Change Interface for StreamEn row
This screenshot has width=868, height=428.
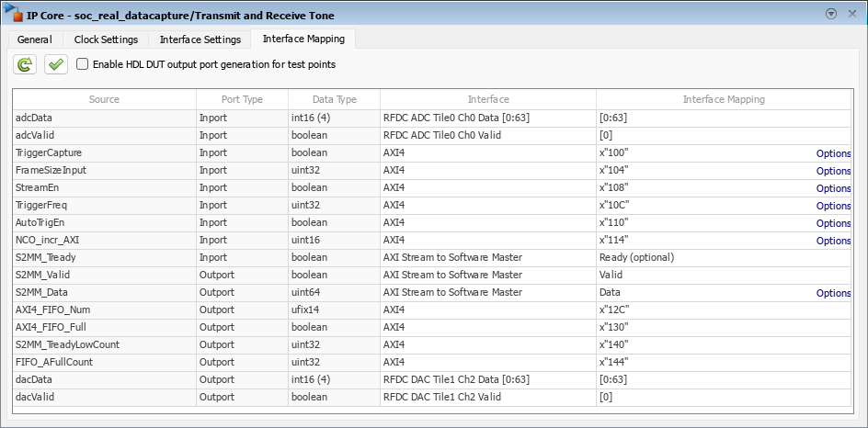coord(487,188)
